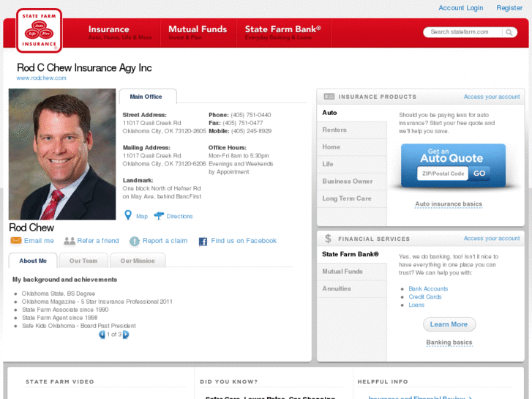This screenshot has width=532, height=399.
Task: Click the Directions link
Action: [179, 216]
